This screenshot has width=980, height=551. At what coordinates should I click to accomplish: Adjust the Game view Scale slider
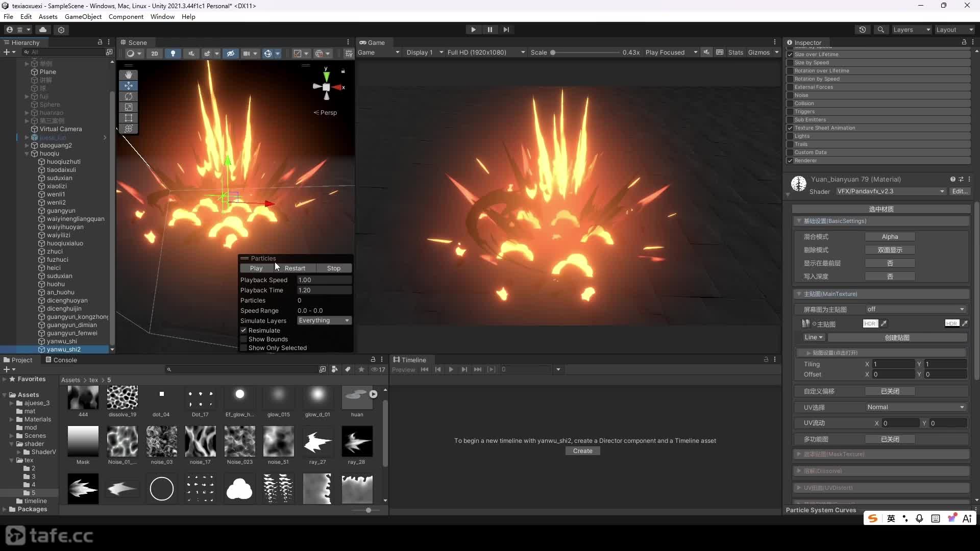(585, 53)
